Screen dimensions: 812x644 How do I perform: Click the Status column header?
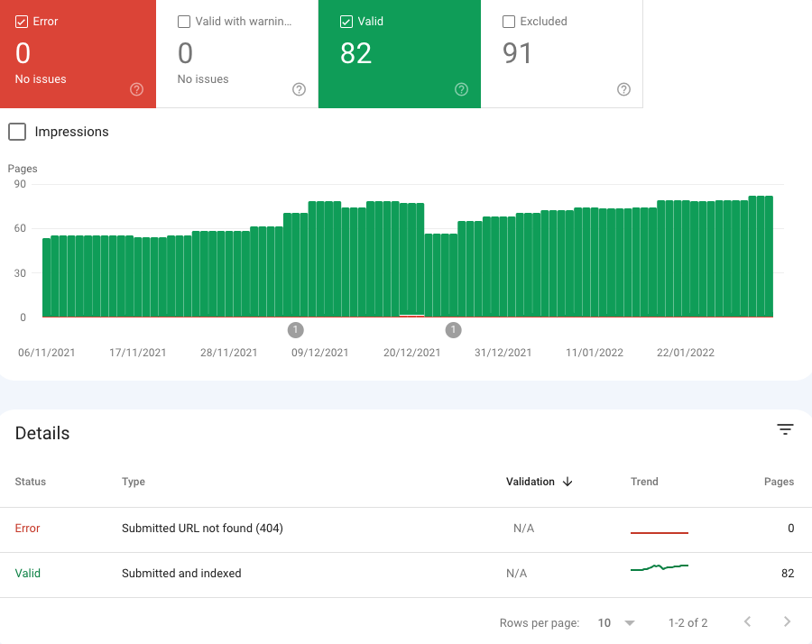[x=31, y=482]
